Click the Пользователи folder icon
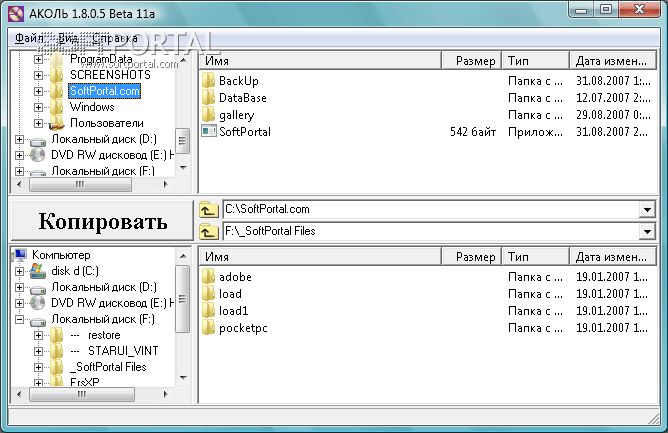 57,124
